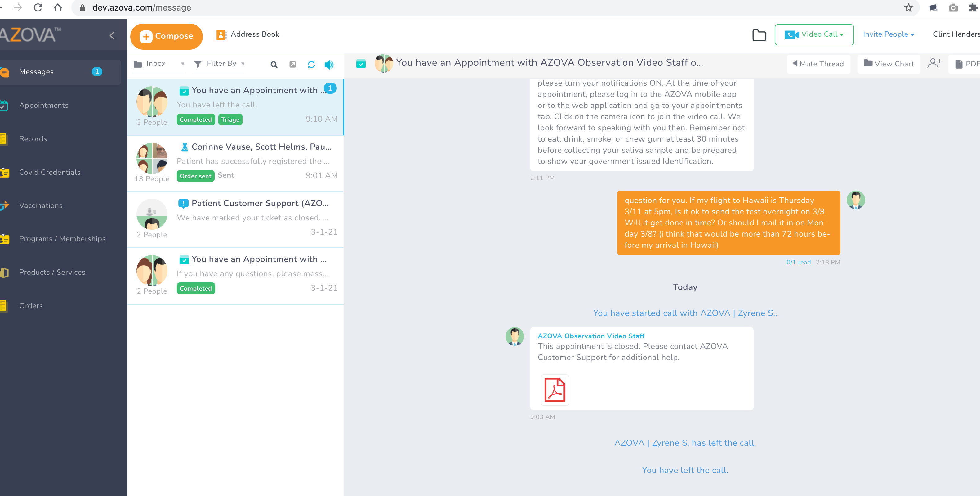
Task: Click the search magnifier icon in inbox toolbar
Action: (274, 64)
